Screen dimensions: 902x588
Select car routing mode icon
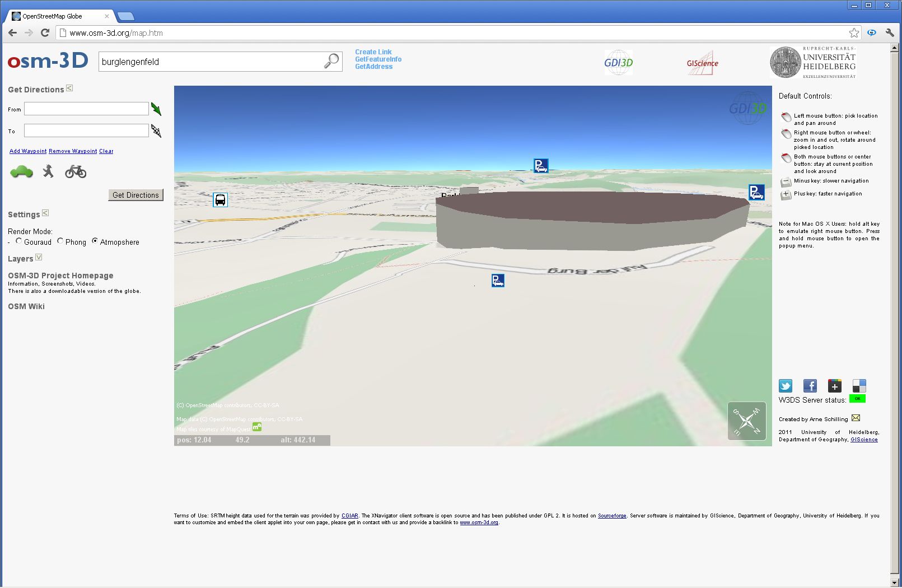coord(21,172)
